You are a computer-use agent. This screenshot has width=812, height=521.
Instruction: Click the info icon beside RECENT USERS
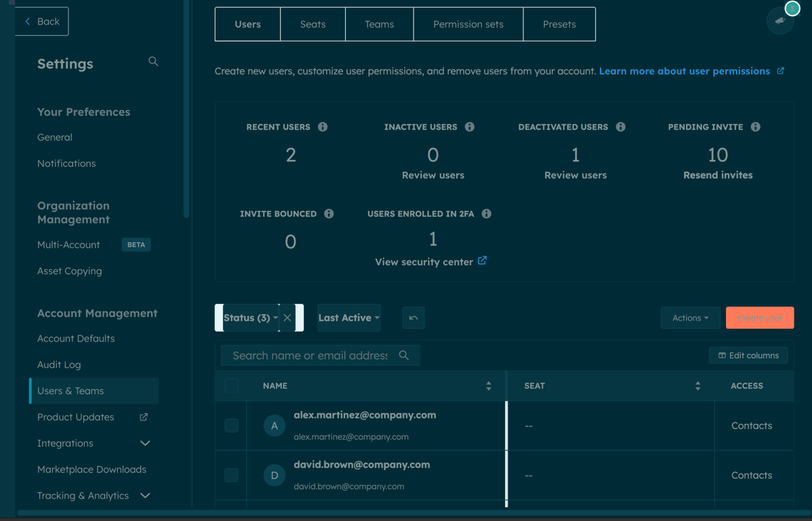[x=323, y=127]
